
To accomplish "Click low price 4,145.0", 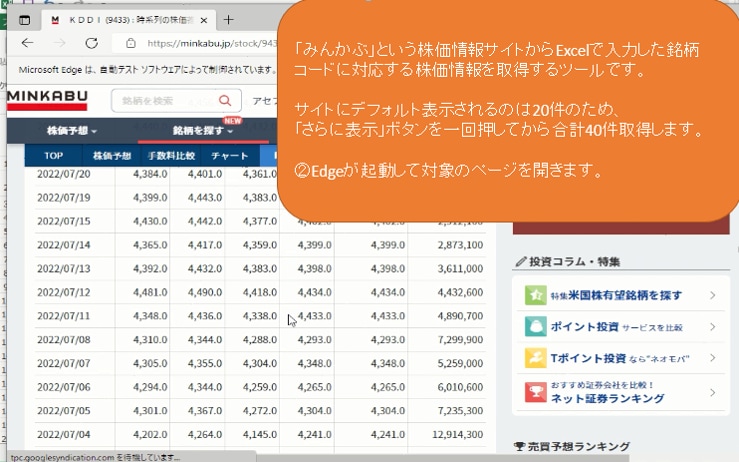I will pos(260,434).
